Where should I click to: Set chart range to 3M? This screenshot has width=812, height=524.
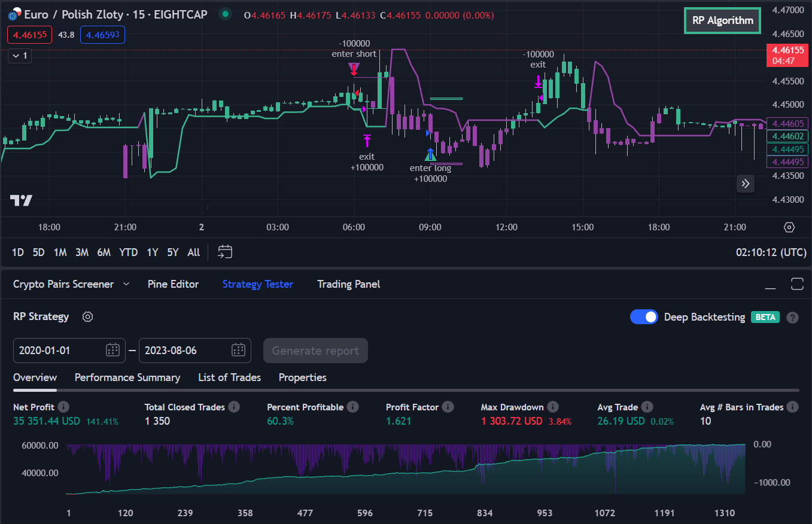tap(82, 252)
